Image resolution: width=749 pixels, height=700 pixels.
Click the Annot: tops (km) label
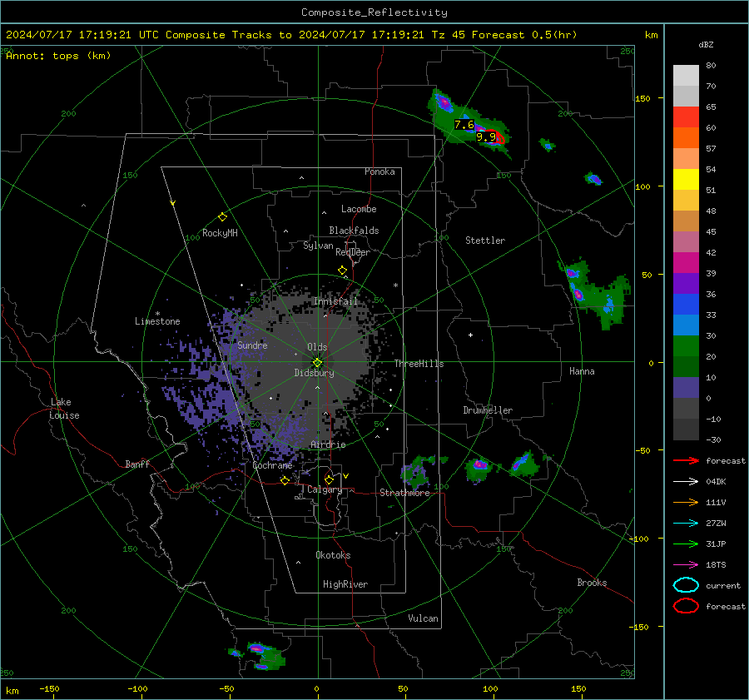point(58,56)
